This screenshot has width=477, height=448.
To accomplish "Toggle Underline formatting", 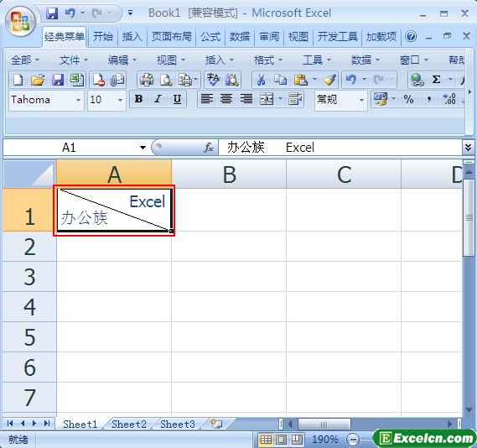I will pyautogui.click(x=177, y=99).
